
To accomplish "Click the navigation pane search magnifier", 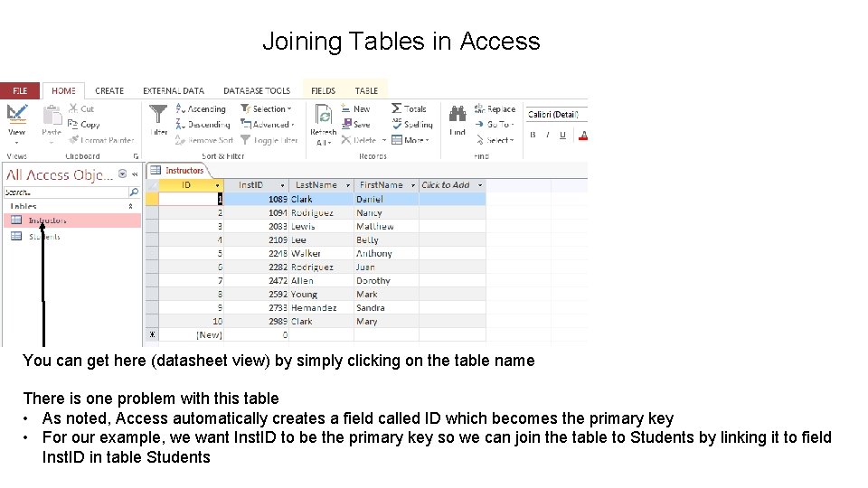I will point(134,192).
